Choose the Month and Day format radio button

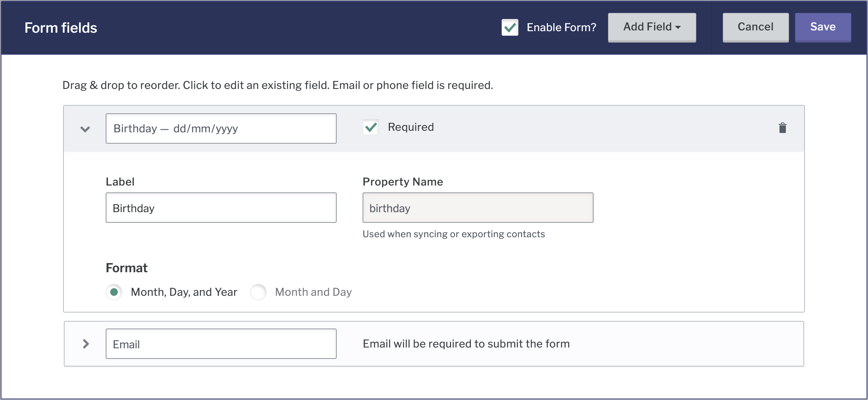(258, 292)
